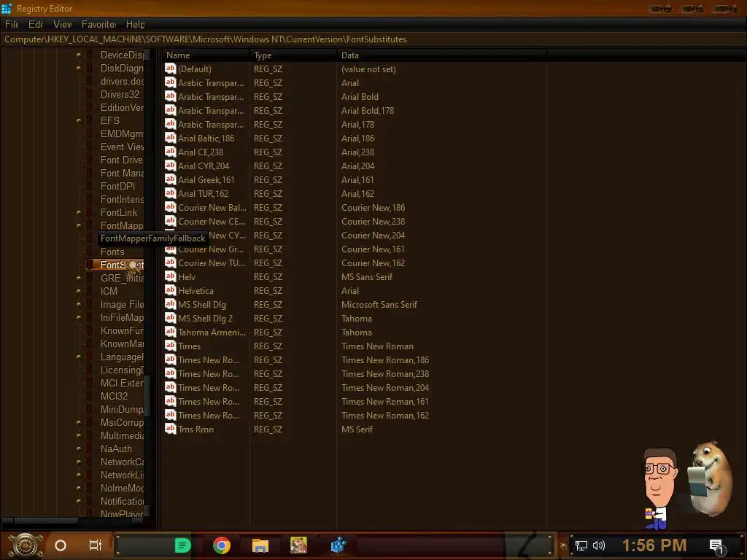Click the ab icon for MS Shell Dlg 2
This screenshot has width=747, height=560.
pyautogui.click(x=170, y=318)
